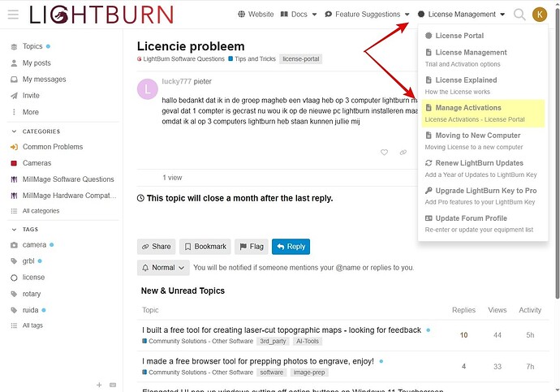The image size is (560, 392).
Task: Click the Share button
Action: click(x=157, y=247)
